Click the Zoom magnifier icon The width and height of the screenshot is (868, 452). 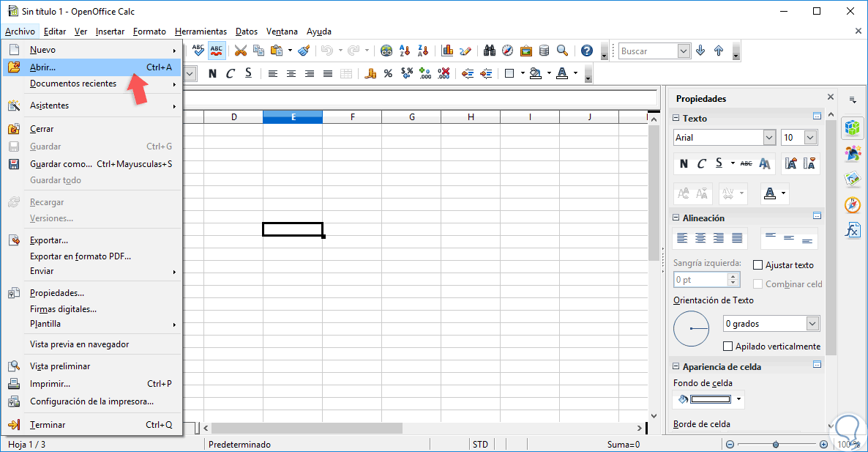pos(562,51)
